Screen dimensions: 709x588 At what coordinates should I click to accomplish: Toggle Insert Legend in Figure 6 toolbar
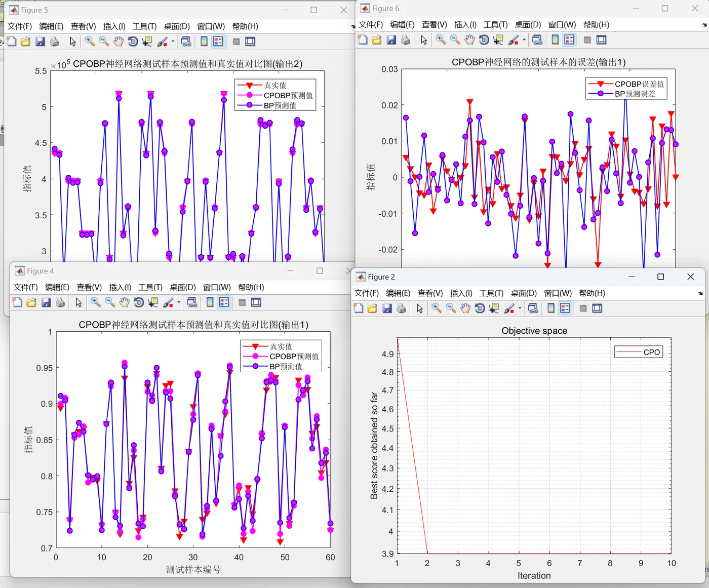[569, 40]
